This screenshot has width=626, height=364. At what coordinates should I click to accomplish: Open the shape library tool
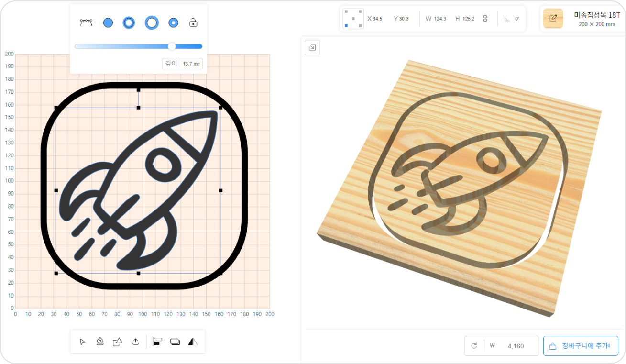pos(117,342)
